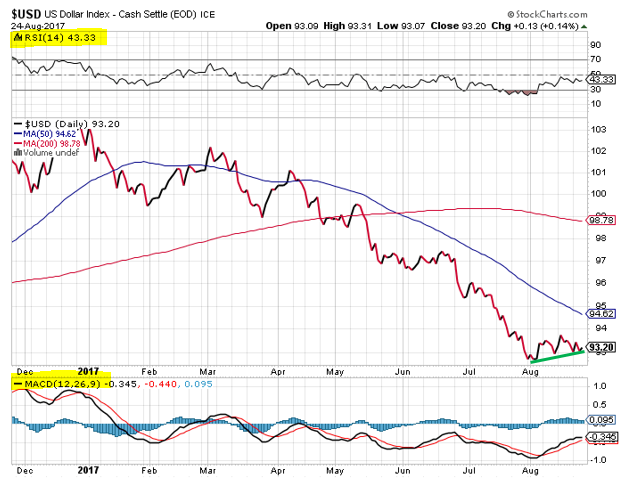Click the Mar label on bottom time axis
This screenshot has height=482, width=623.
[x=207, y=470]
